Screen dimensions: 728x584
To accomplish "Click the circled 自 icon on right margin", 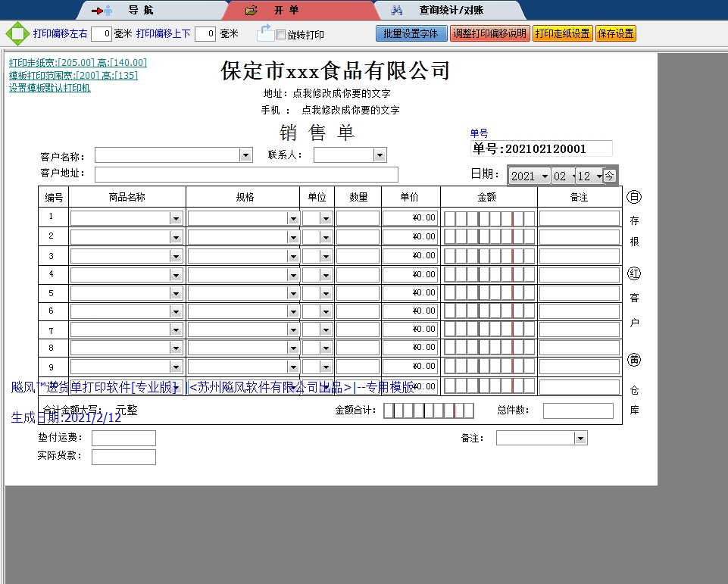I will (x=633, y=197).
